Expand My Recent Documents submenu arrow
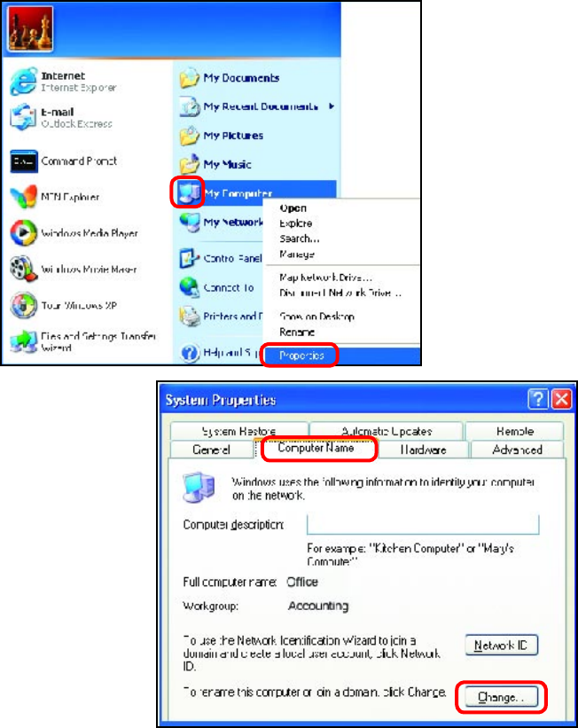578x728 pixels. tap(332, 106)
